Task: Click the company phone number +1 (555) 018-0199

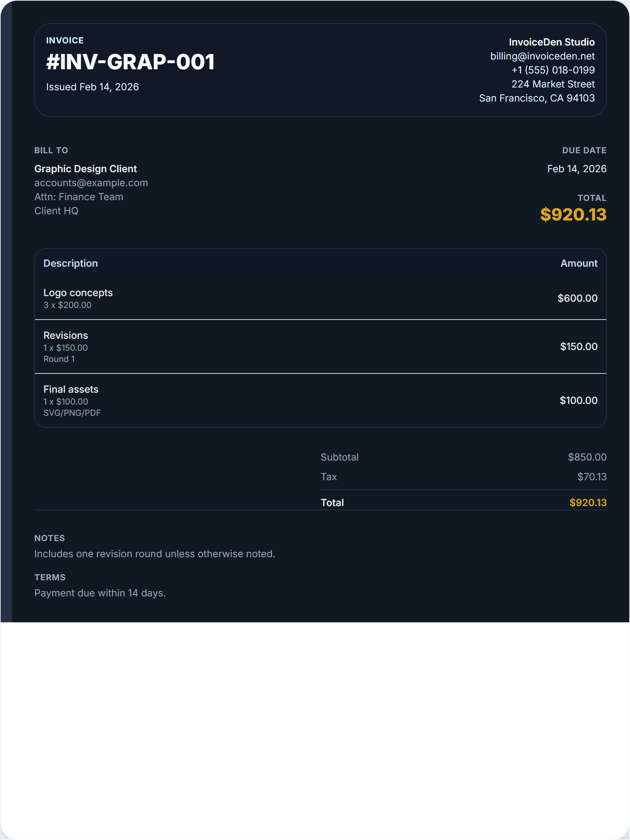Action: [553, 70]
